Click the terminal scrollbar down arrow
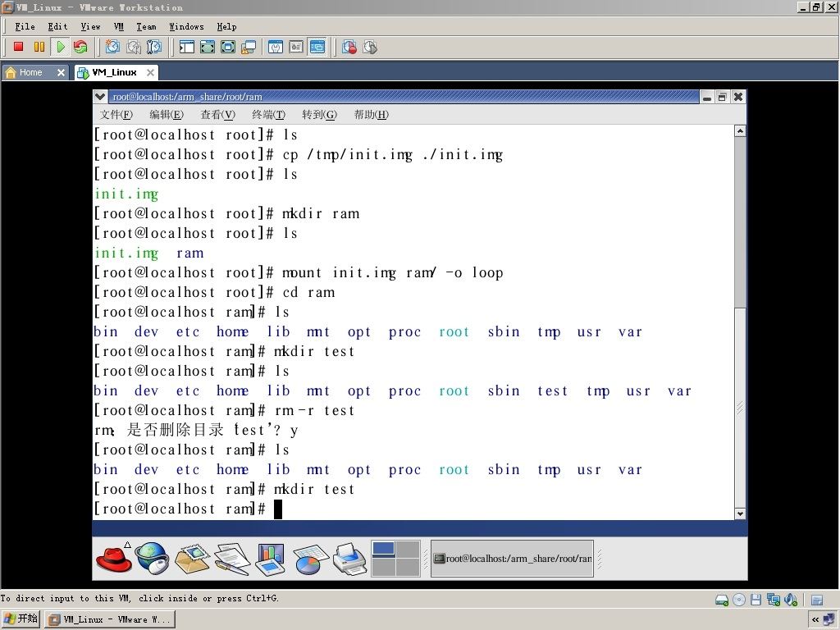Image resolution: width=840 pixels, height=630 pixels. click(740, 514)
